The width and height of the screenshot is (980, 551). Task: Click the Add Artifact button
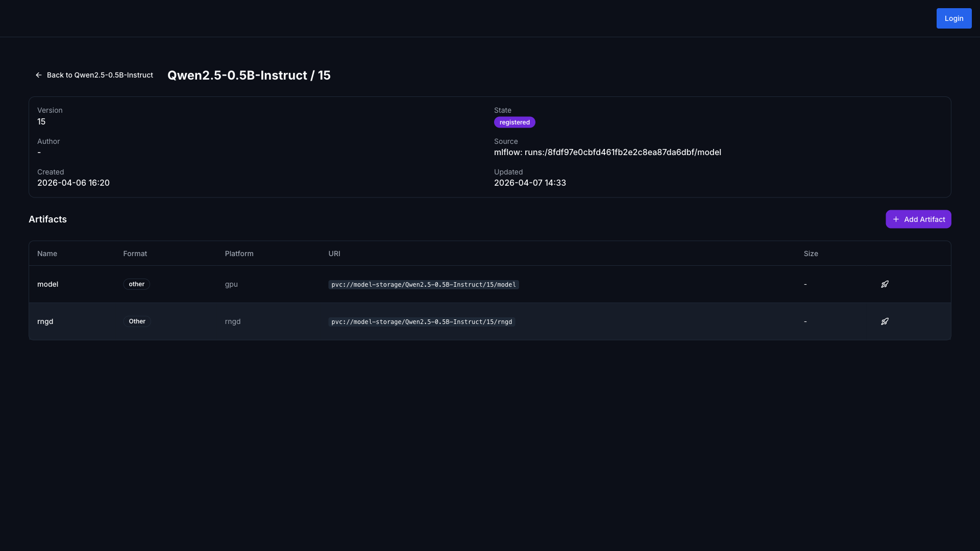(918, 219)
